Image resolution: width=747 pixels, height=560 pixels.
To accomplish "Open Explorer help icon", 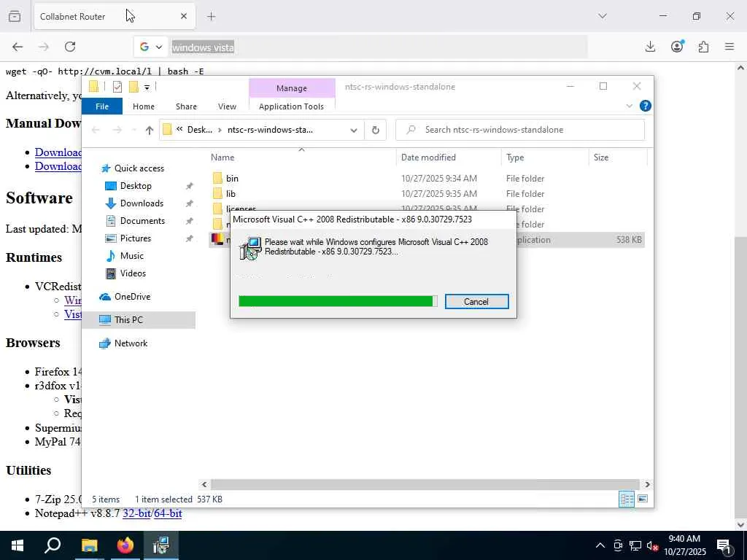I will 645,106.
